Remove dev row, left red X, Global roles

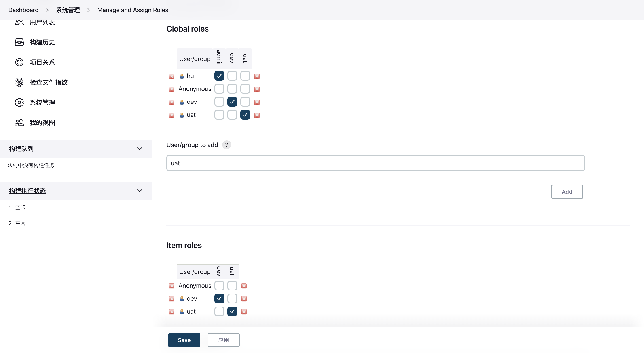point(172,102)
